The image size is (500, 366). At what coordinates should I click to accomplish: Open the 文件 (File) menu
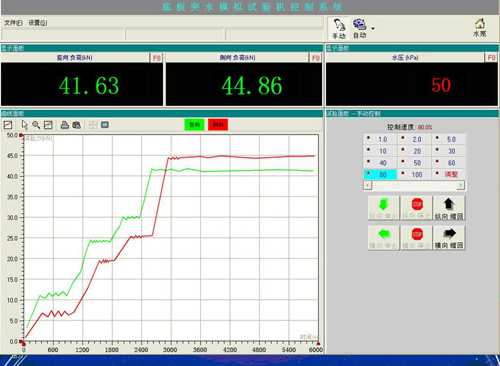[x=13, y=23]
